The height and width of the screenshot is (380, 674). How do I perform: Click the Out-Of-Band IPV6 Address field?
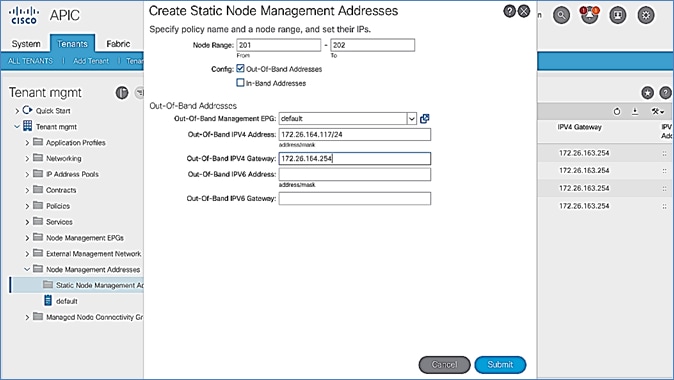tap(355, 175)
